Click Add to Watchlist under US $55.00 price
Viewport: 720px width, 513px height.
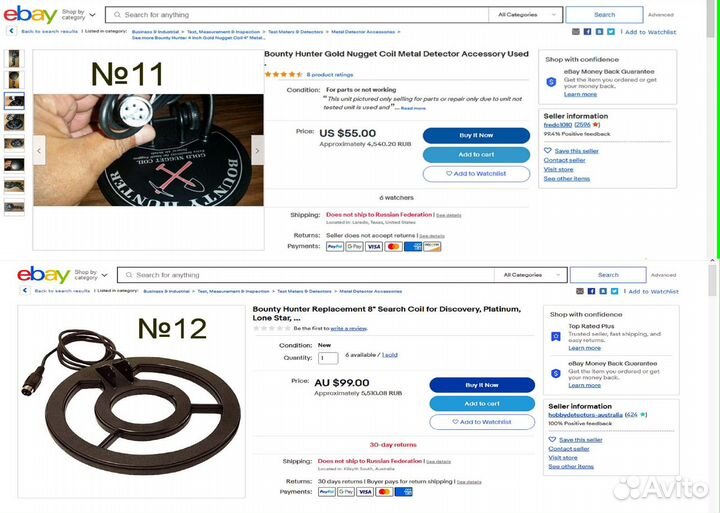476,174
